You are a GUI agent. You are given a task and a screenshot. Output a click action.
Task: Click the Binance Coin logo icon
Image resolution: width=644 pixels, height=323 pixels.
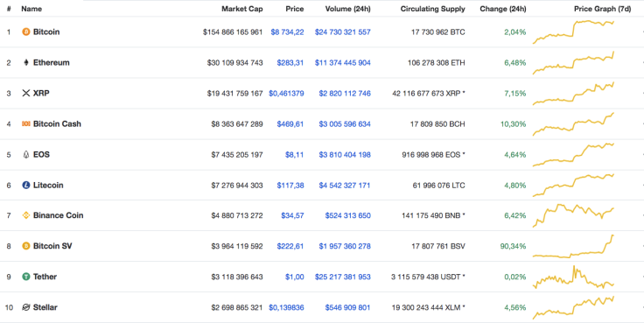tap(26, 215)
